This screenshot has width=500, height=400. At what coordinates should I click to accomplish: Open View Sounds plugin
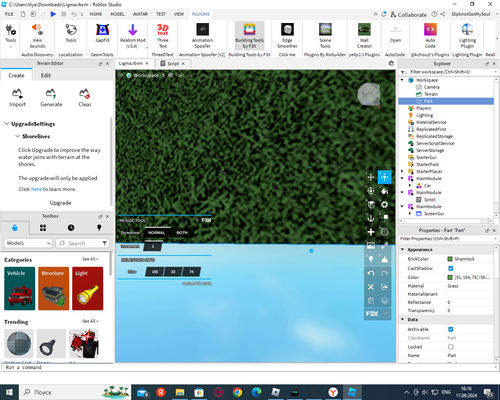tap(37, 36)
